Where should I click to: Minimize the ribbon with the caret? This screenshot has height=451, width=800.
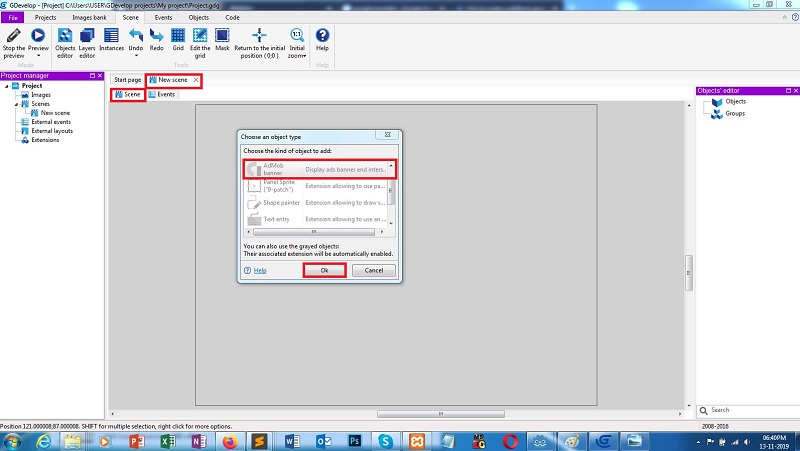pos(785,17)
